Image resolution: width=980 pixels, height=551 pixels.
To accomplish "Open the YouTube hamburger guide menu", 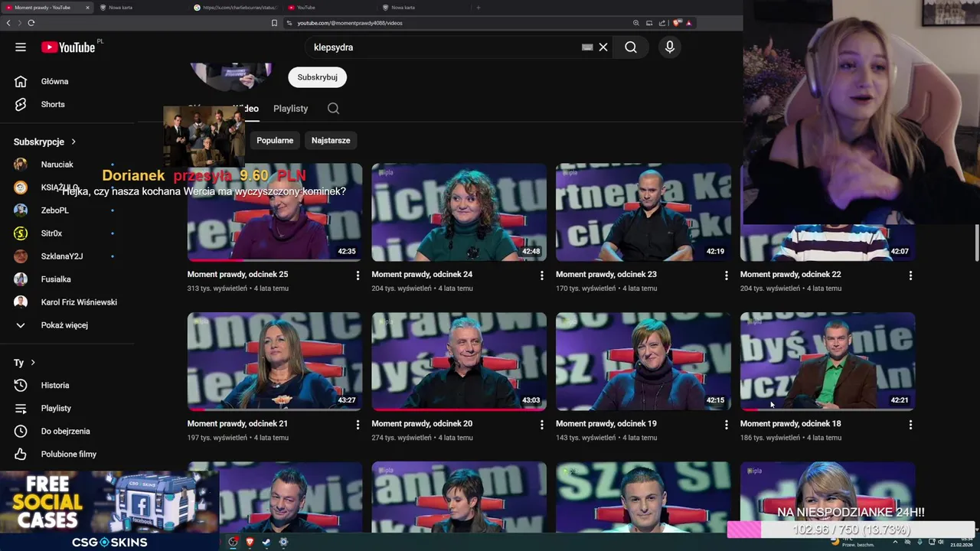I will 21,47.
